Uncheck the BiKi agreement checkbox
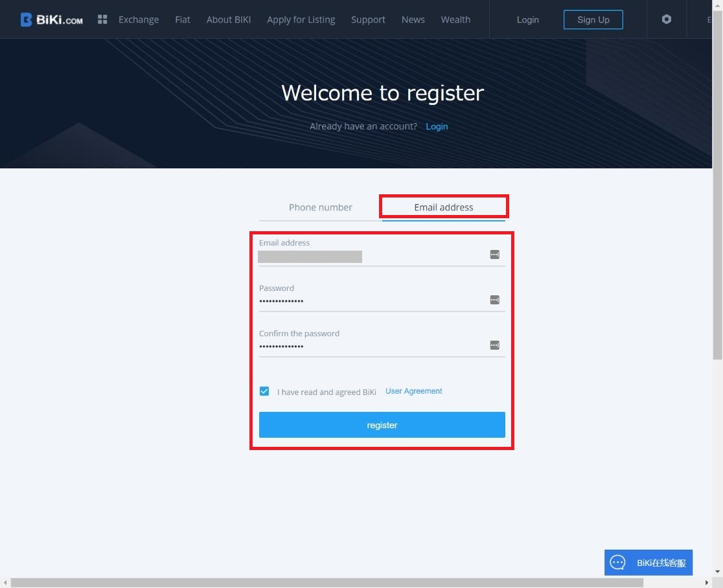The image size is (723, 588). (264, 391)
